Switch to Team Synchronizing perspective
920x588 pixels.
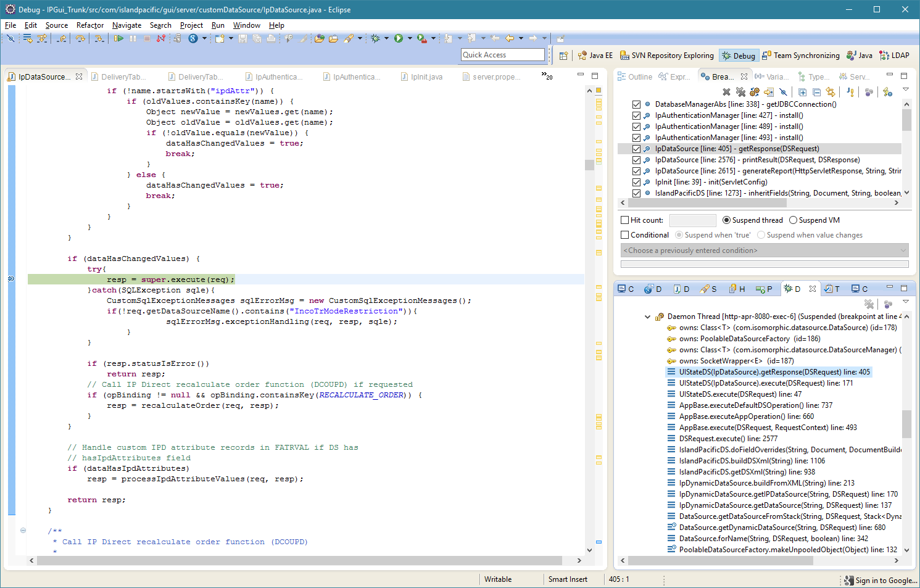(800, 56)
